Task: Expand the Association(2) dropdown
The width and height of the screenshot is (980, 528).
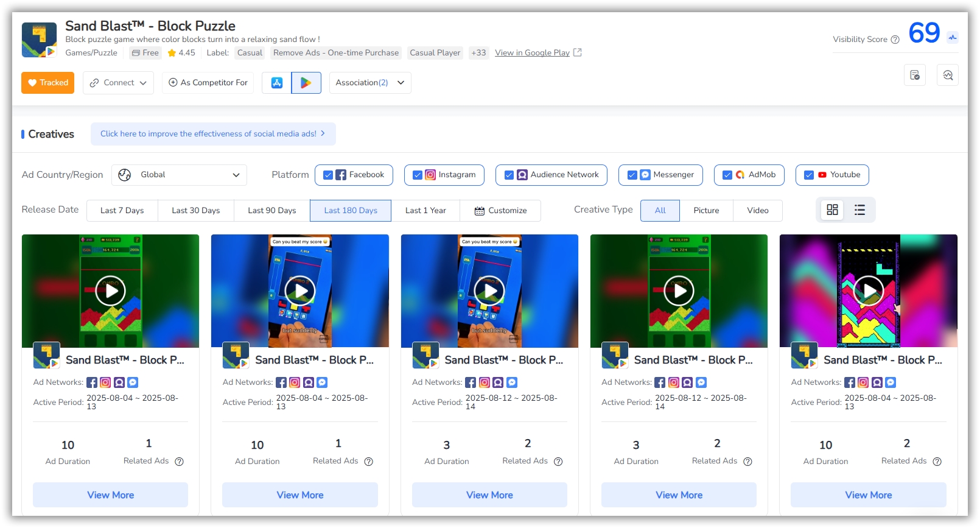Action: pyautogui.click(x=370, y=83)
